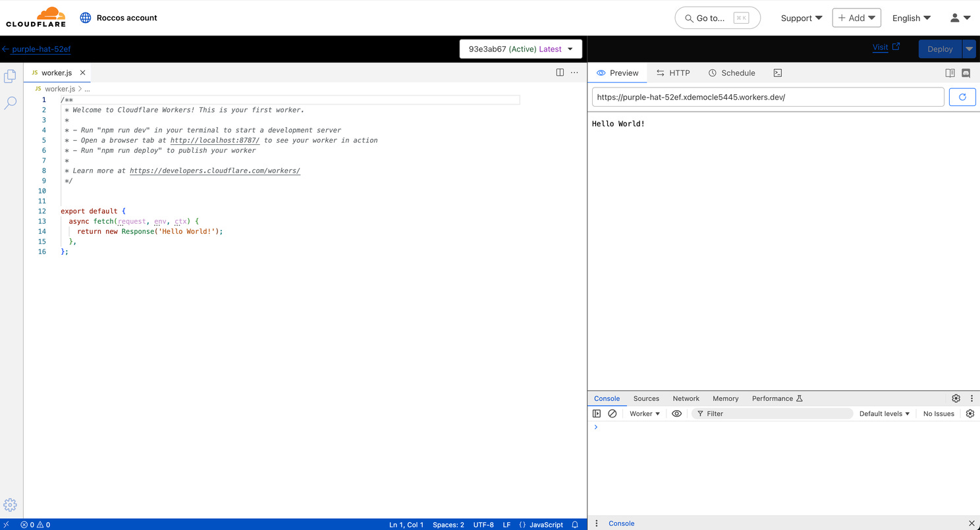The image size is (980, 530).
Task: Go back via purple-hat-52ef link
Action: pos(36,49)
